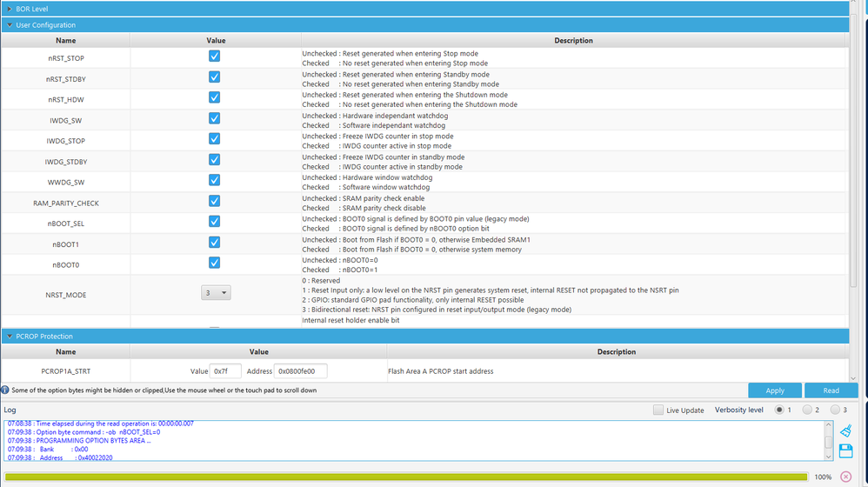Uncheck the IWDG_STOP option
Image resolution: width=868 pixels, height=487 pixels.
point(214,139)
